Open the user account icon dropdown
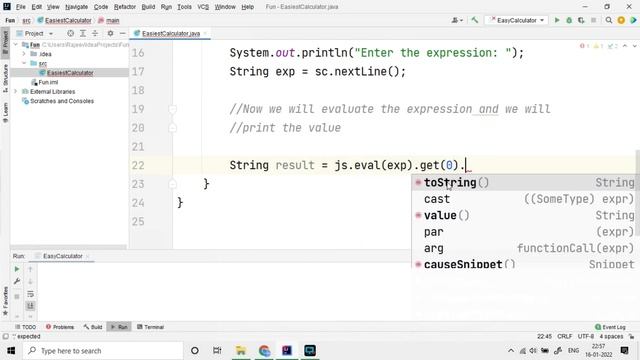The image size is (640, 360). pyautogui.click(x=457, y=20)
